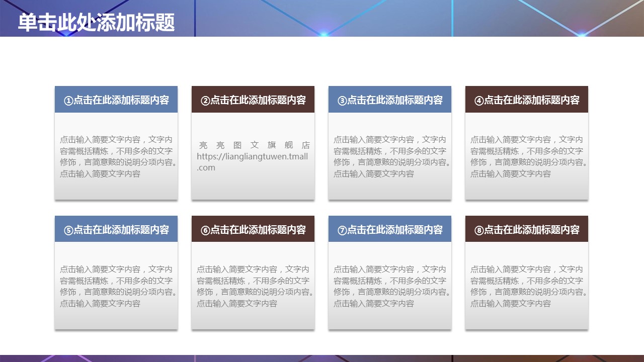
Task: Select the blue header ⑦点击在此添加标题内容
Action: pos(390,229)
